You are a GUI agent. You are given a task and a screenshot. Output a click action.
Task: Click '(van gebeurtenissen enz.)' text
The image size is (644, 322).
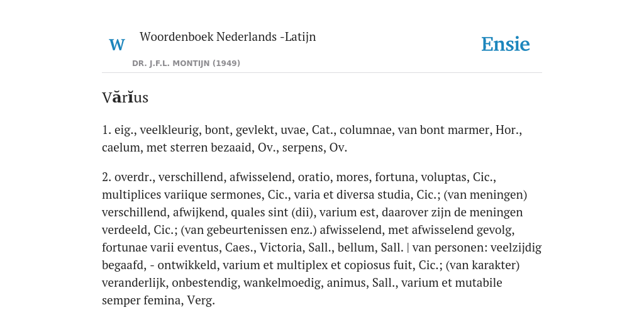pyautogui.click(x=248, y=230)
